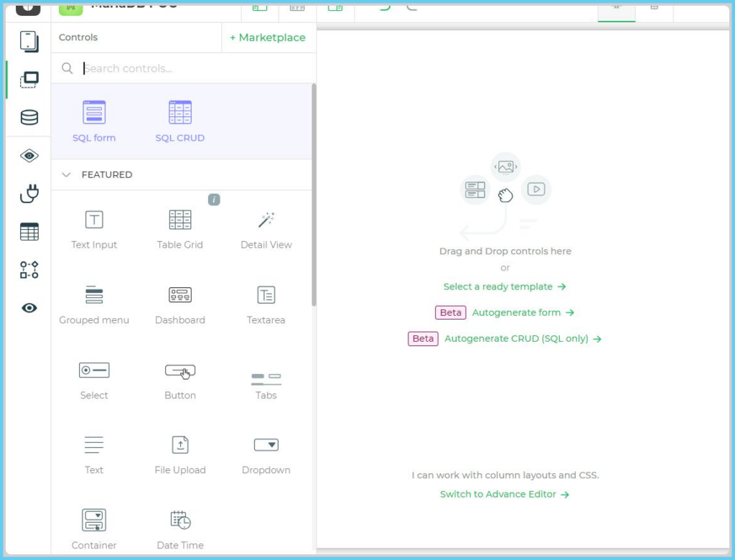This screenshot has width=735, height=560.
Task: Open the Controls tab
Action: 78,37
